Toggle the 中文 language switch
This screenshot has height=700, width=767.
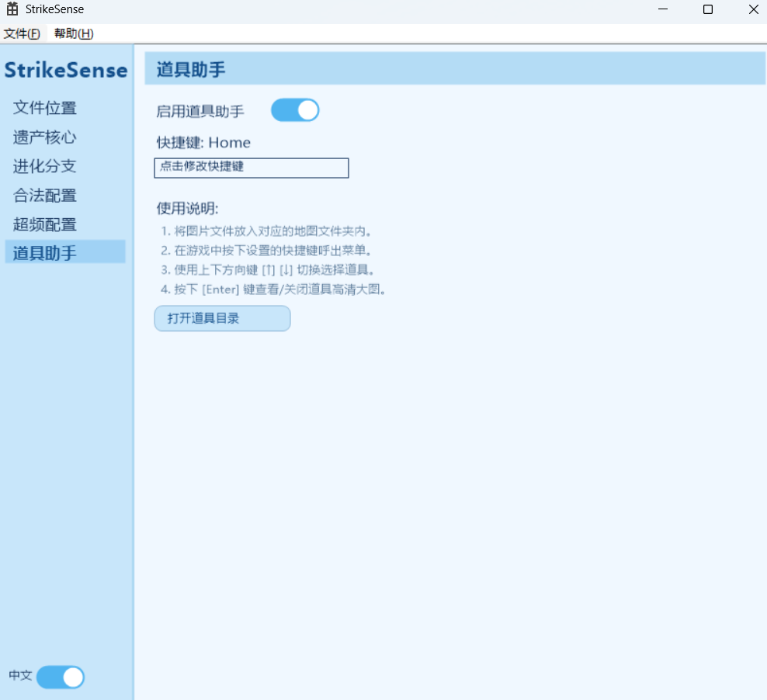point(61,677)
